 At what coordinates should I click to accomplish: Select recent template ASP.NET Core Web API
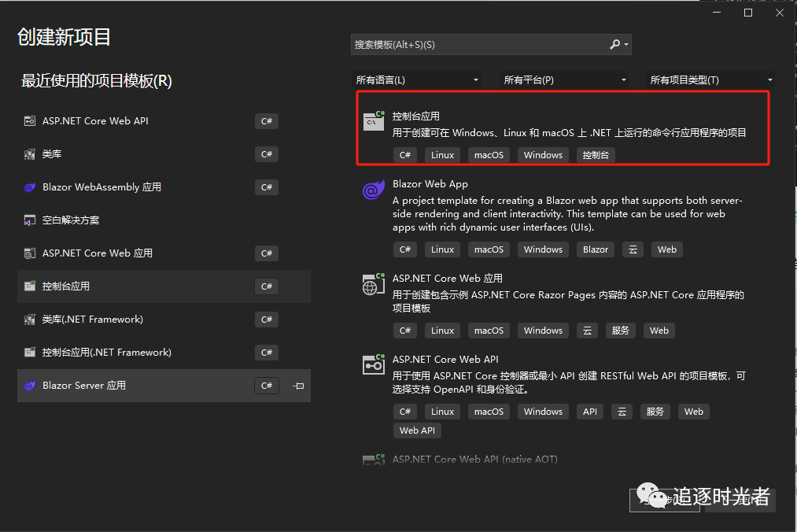point(164,121)
